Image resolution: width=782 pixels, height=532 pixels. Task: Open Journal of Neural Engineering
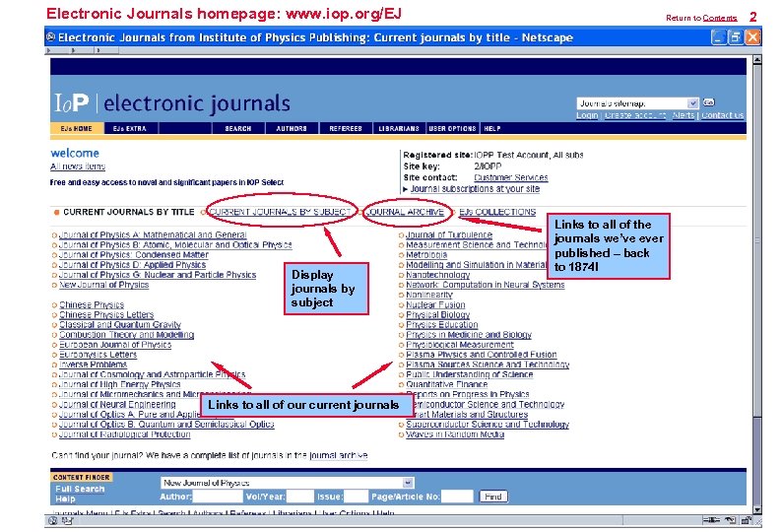pyautogui.click(x=117, y=404)
